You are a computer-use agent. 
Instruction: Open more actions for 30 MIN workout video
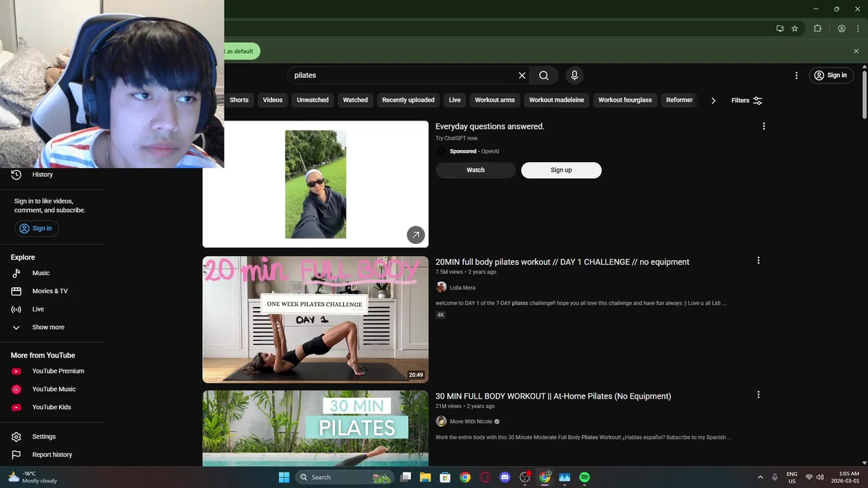(758, 394)
